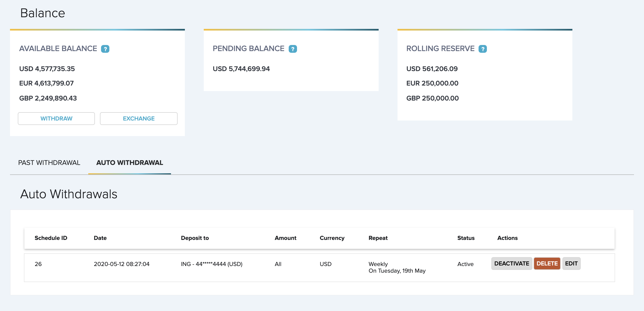Screen dimensions: 644x311
Task: Click the Rolling Reserve help icon
Action: tap(483, 49)
